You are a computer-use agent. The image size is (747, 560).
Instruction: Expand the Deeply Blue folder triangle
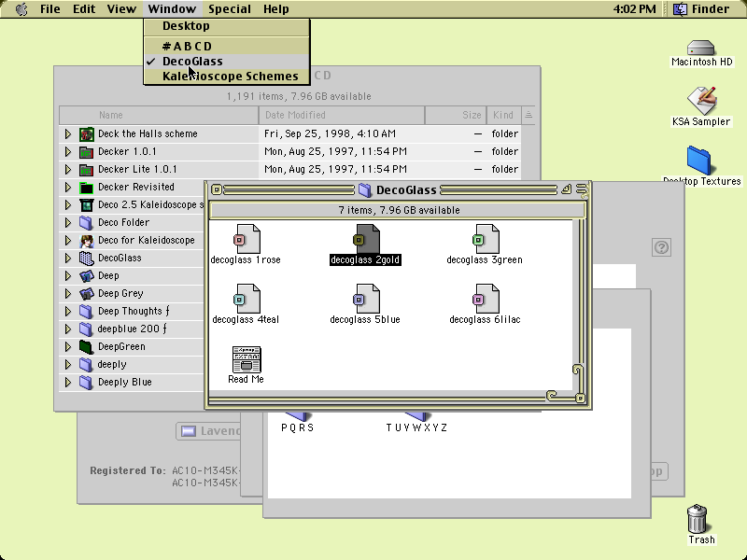[68, 383]
